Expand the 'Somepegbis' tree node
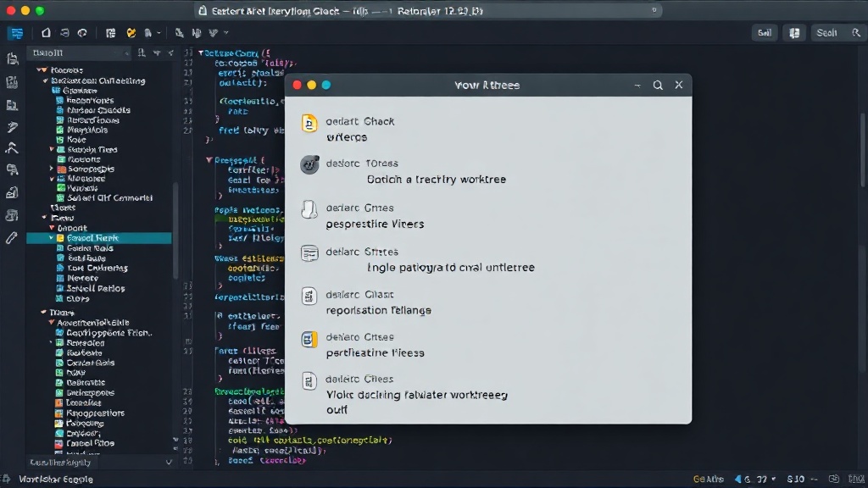The height and width of the screenshot is (488, 868). [52, 169]
